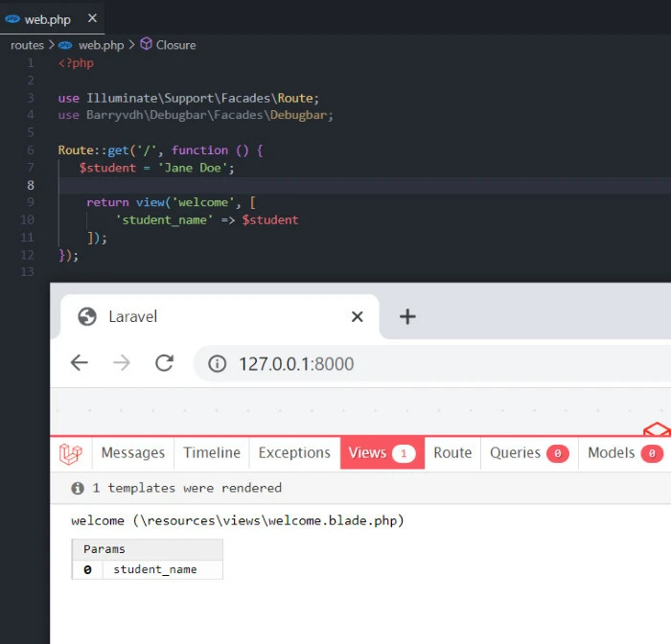Close the web.php editor tab
Screen dimensions: 671x644
click(x=91, y=18)
